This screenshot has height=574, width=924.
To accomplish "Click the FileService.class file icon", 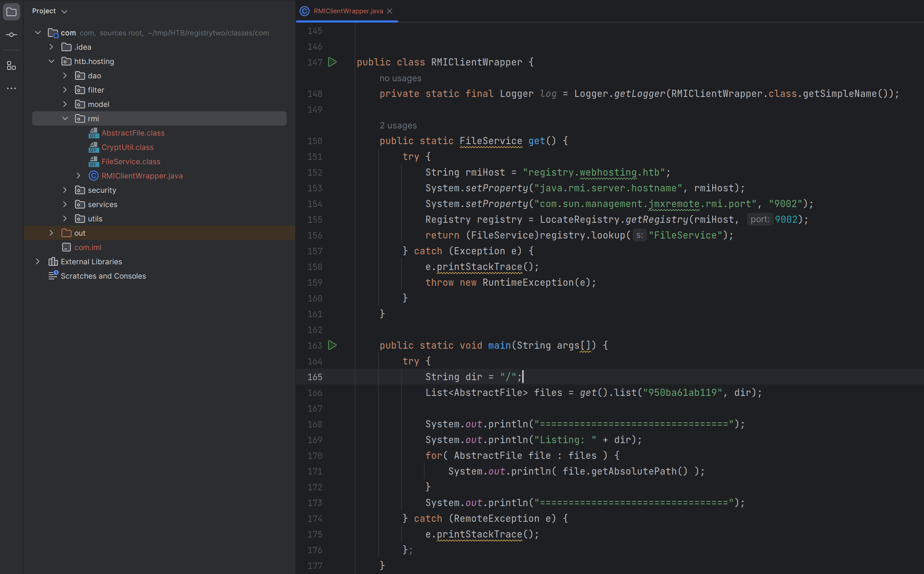I will [94, 161].
